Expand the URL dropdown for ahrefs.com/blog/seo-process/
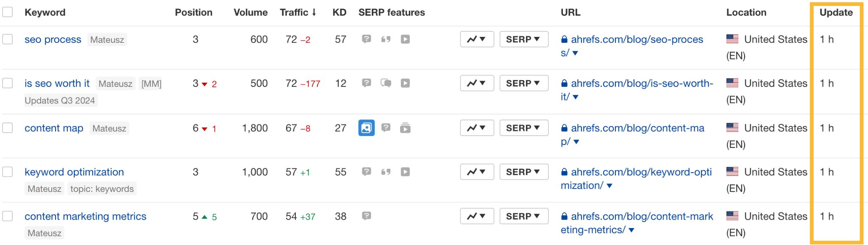The width and height of the screenshot is (868, 245). [x=576, y=53]
